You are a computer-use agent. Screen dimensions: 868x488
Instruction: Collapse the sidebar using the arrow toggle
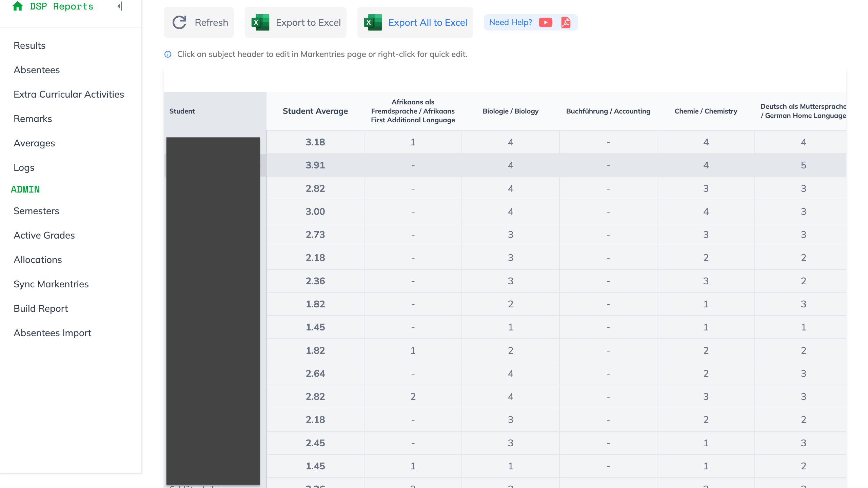point(119,6)
